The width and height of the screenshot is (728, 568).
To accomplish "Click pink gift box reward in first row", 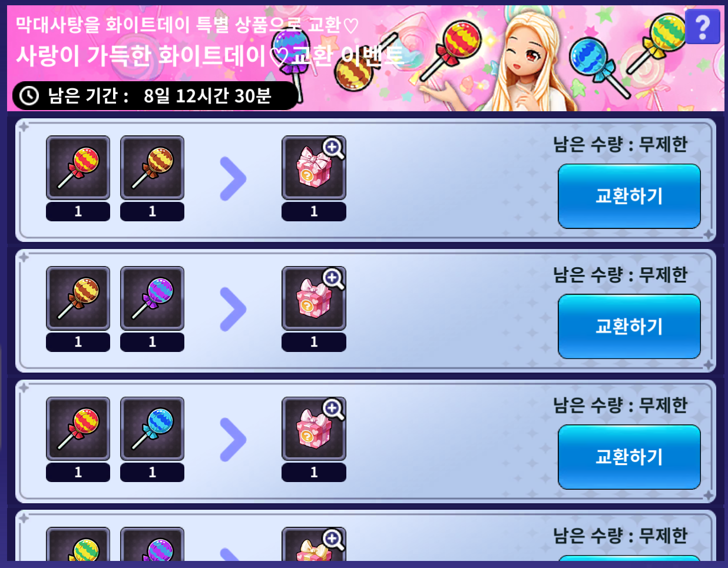I will tap(314, 168).
